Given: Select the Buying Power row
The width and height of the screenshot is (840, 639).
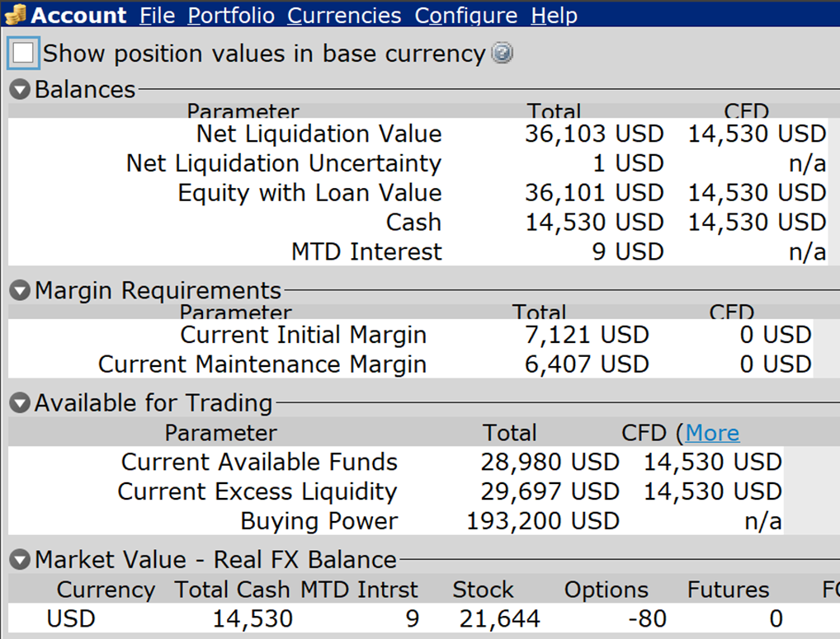Looking at the screenshot, I should pos(319,521).
